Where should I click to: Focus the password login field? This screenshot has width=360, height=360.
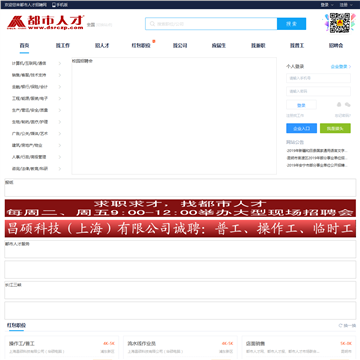point(318,91)
